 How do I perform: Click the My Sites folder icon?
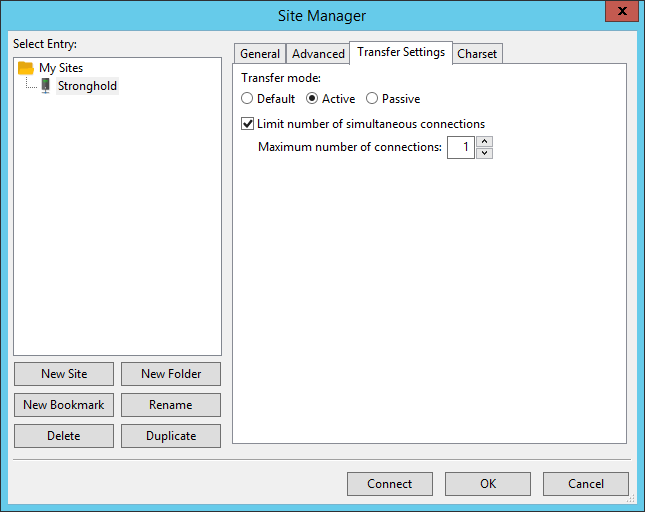click(26, 68)
